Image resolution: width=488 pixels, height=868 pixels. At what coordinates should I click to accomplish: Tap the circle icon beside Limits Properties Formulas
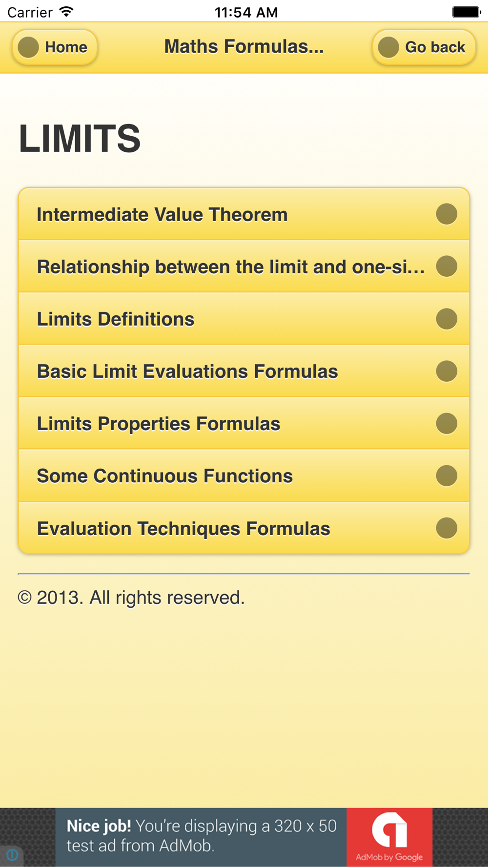[446, 423]
